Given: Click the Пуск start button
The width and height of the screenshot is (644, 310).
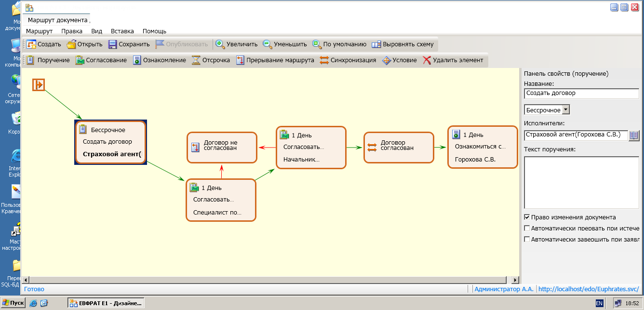Looking at the screenshot, I should click(13, 303).
